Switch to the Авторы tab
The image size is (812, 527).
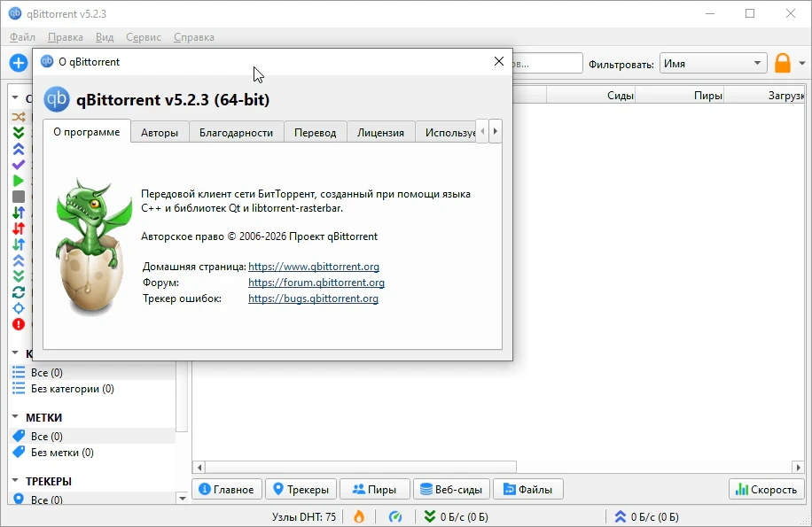click(x=160, y=132)
